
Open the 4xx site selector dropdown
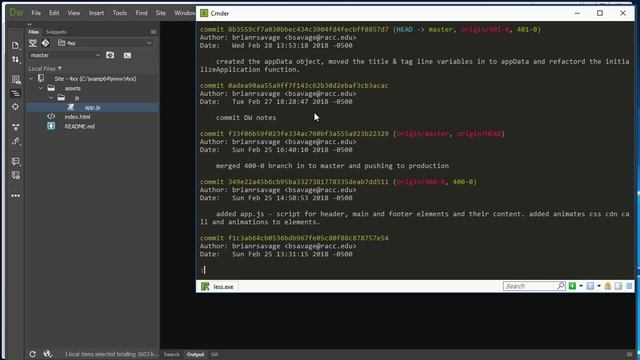(x=104, y=43)
